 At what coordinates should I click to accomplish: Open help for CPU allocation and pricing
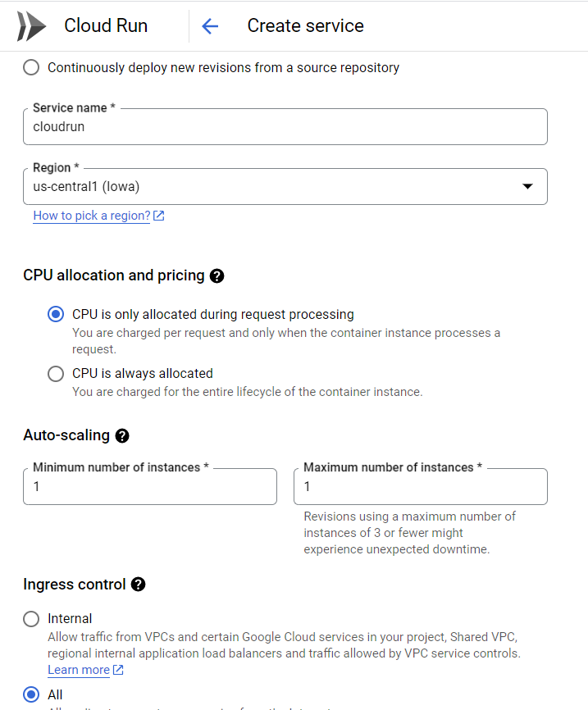tap(217, 276)
